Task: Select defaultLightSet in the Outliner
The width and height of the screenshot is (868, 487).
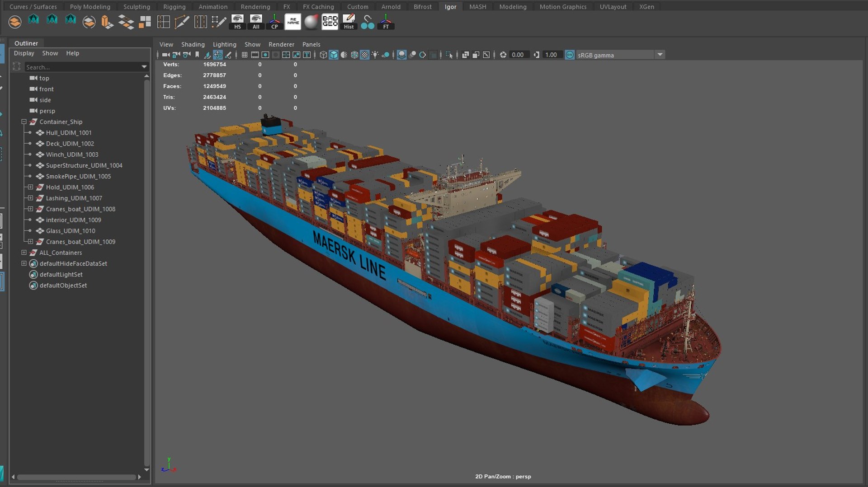Action: pos(61,275)
